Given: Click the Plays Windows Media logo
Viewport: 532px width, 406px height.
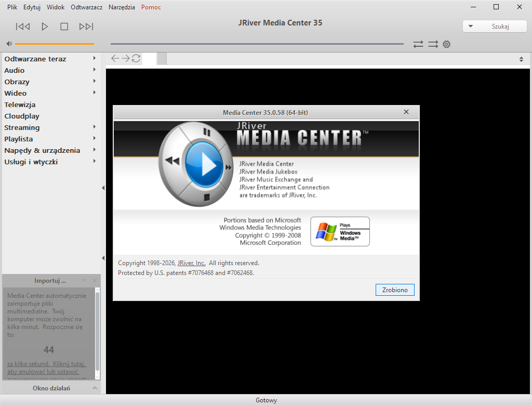Looking at the screenshot, I should pos(340,231).
